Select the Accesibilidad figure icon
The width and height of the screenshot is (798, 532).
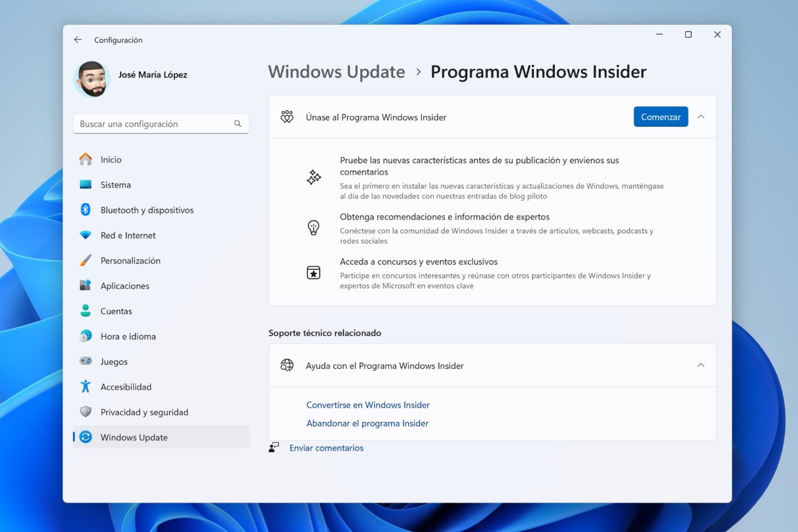point(86,387)
